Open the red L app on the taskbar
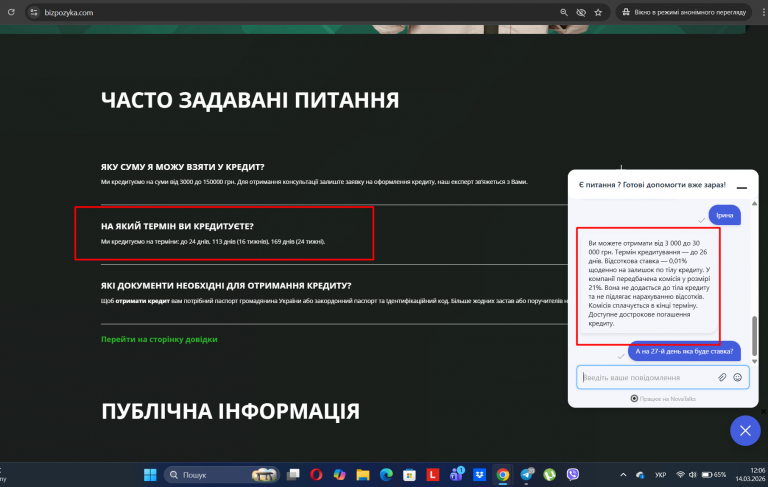The image size is (768, 487). click(432, 475)
